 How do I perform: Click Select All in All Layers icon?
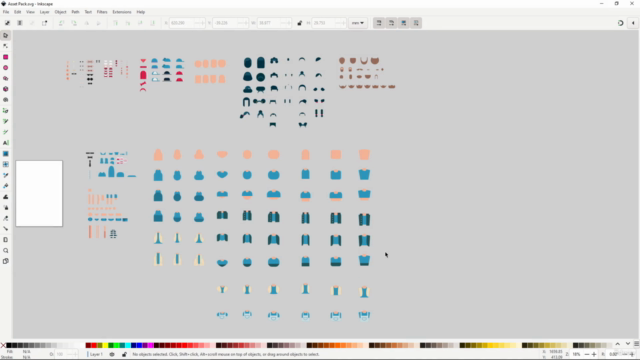20,23
